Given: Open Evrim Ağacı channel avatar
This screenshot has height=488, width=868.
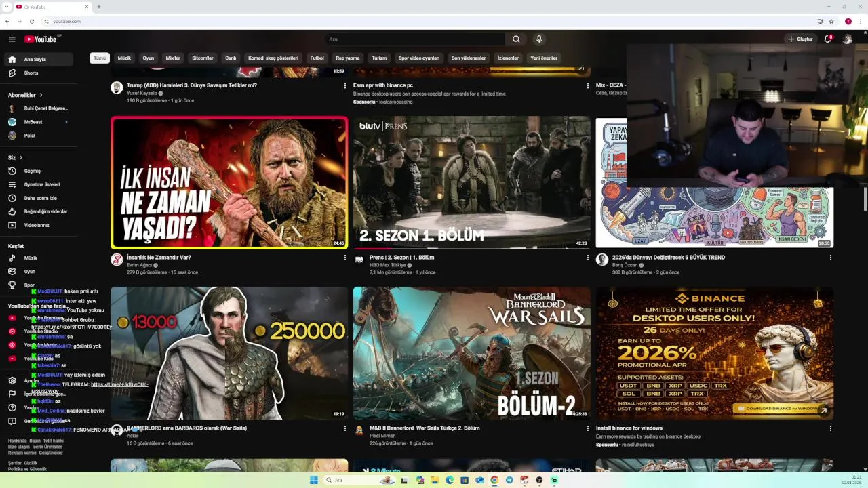Looking at the screenshot, I should 117,260.
